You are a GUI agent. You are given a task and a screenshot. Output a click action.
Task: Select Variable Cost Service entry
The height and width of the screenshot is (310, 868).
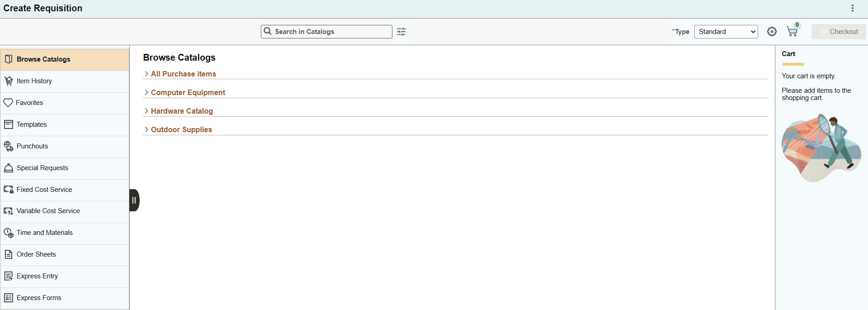pos(65,211)
